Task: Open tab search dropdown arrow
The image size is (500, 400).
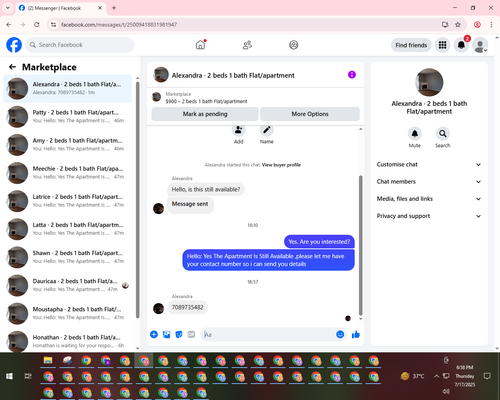Action: click(8, 8)
